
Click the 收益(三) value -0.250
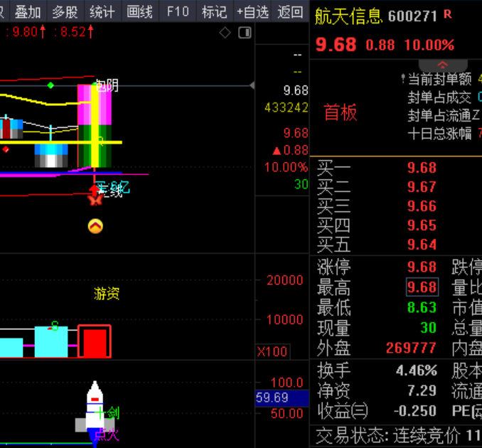click(x=415, y=411)
